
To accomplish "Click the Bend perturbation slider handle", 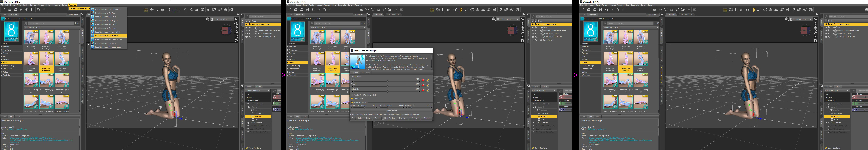I will pos(388,82).
